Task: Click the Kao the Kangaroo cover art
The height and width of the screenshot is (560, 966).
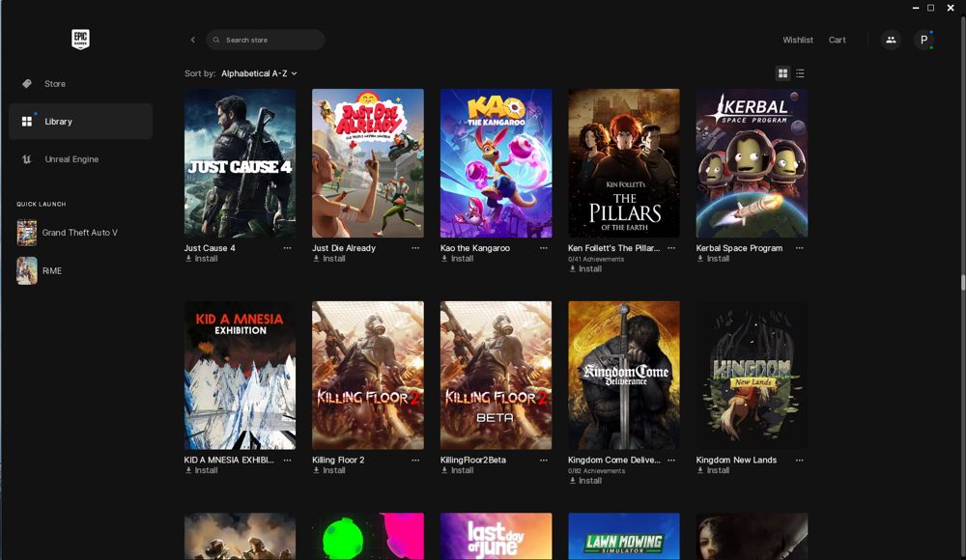Action: coord(496,163)
